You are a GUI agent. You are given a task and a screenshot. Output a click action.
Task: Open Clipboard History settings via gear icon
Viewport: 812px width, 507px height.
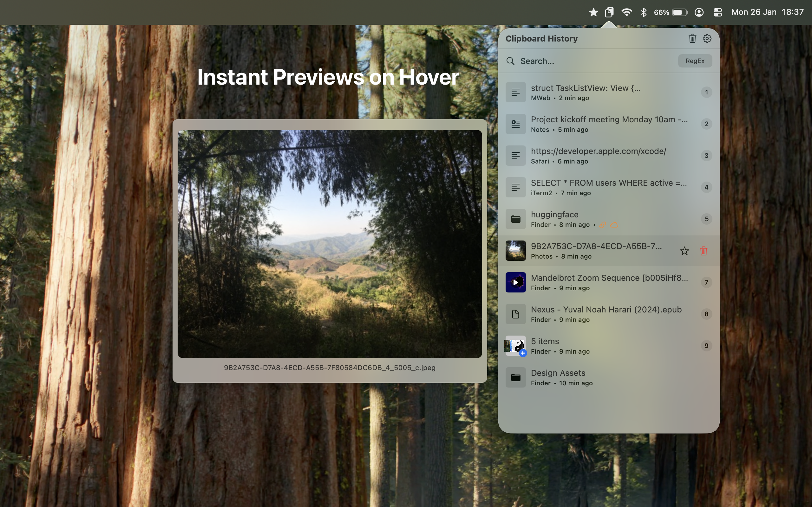tap(707, 38)
